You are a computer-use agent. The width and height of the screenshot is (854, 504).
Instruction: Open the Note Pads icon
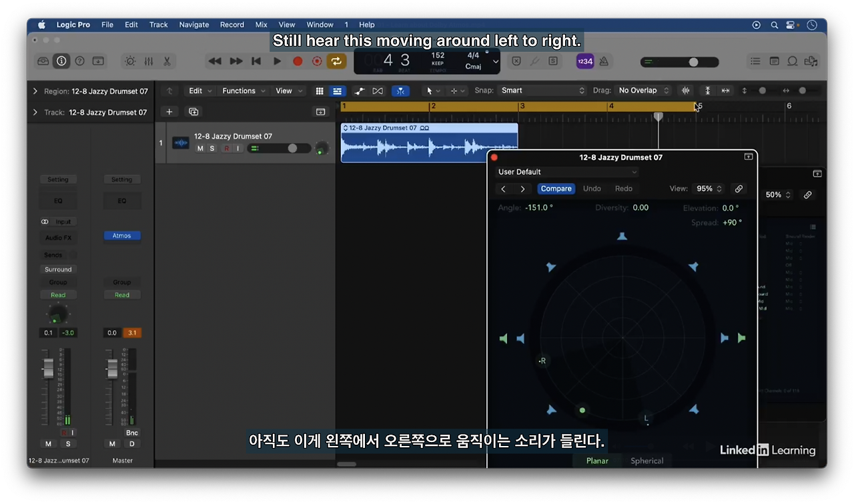click(x=774, y=61)
